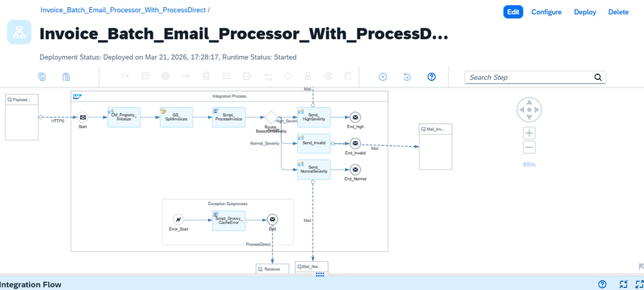
Task: Pan canvas up with navigator arrow
Action: pos(529,101)
